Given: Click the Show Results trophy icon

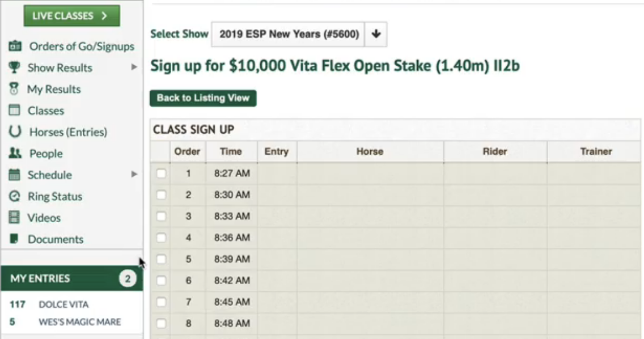Looking at the screenshot, I should (14, 67).
